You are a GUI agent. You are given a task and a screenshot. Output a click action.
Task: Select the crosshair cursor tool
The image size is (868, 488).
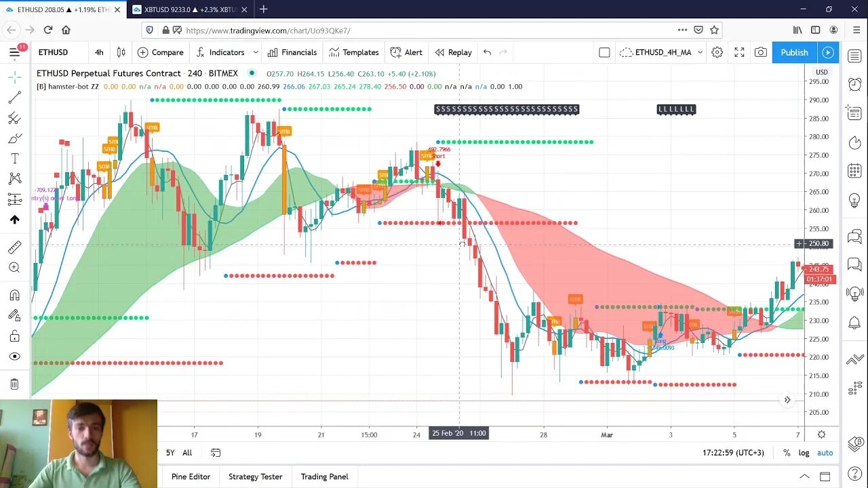(14, 77)
